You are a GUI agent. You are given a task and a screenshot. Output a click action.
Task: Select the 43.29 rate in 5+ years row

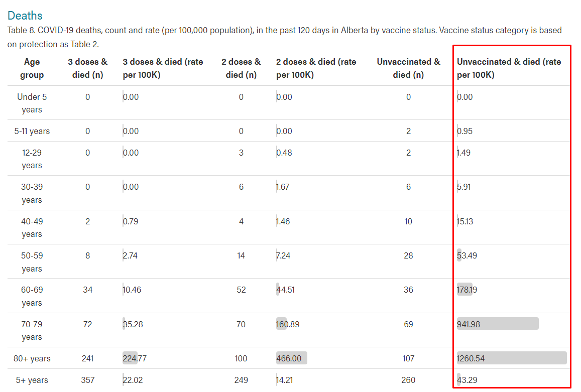pos(467,380)
